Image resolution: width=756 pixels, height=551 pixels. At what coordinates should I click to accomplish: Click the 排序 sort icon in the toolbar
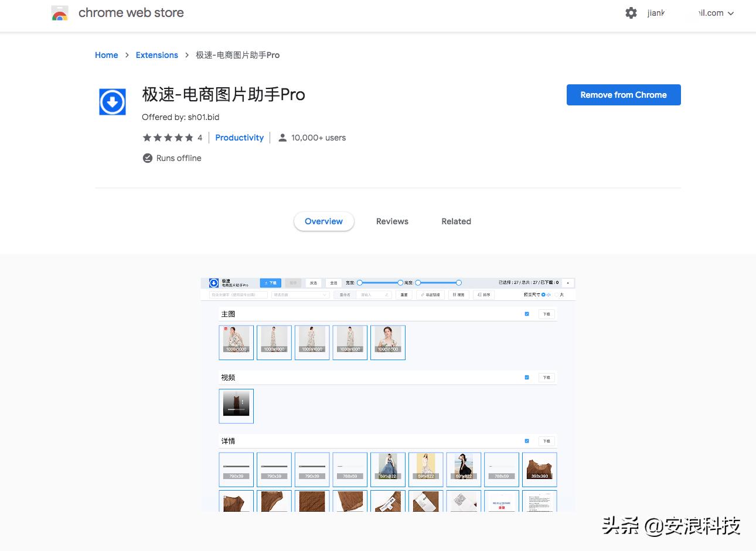tap(479, 295)
